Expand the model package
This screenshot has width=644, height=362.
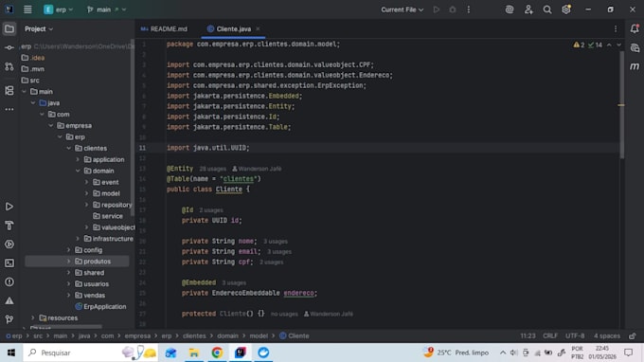point(87,193)
